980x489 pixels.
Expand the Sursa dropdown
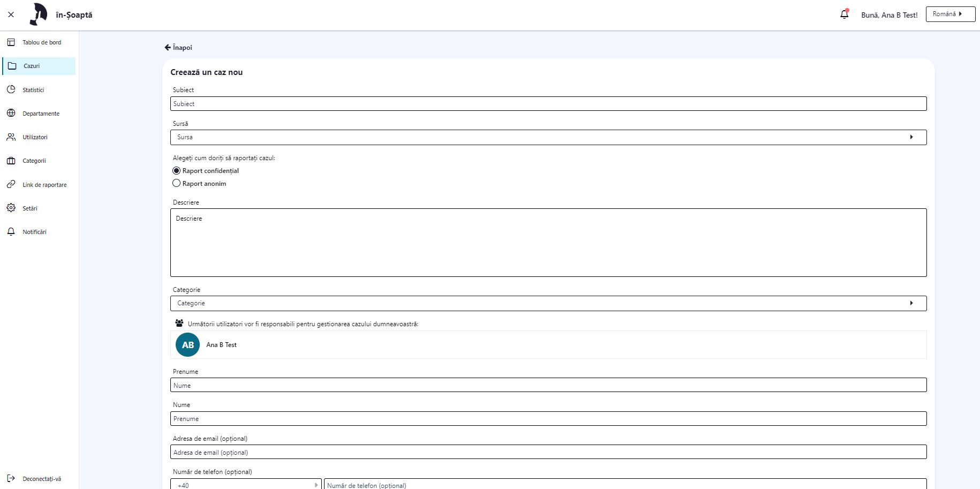[x=548, y=137]
